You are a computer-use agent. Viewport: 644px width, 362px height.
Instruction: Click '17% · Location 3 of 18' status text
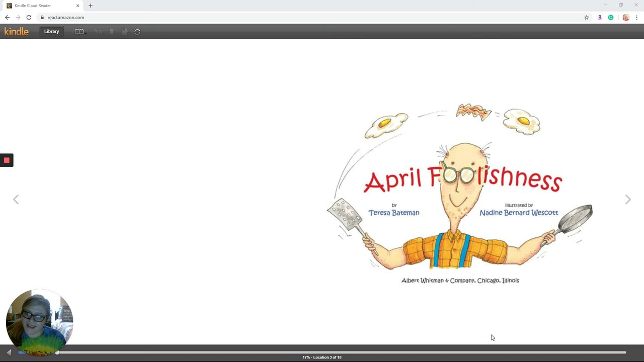click(x=322, y=357)
